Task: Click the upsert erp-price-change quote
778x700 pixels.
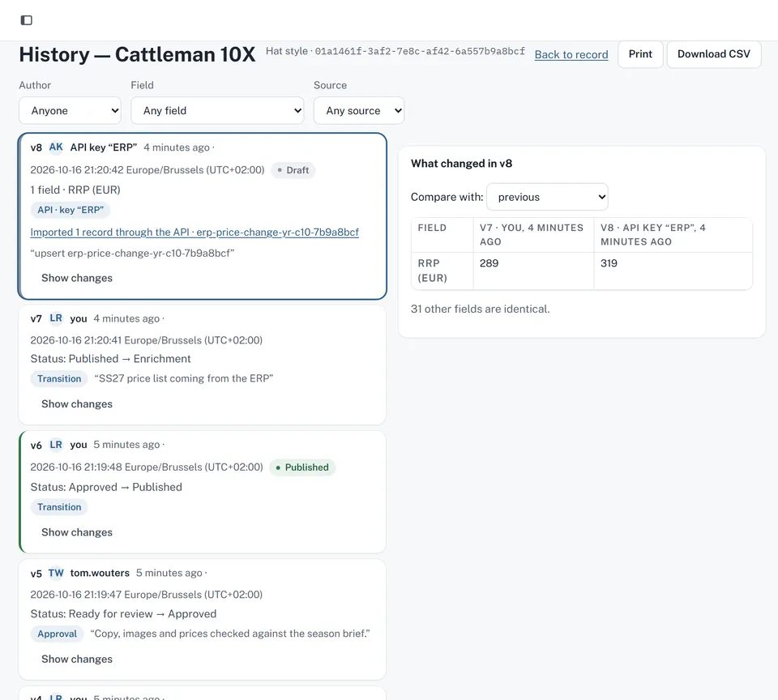Action: point(132,253)
